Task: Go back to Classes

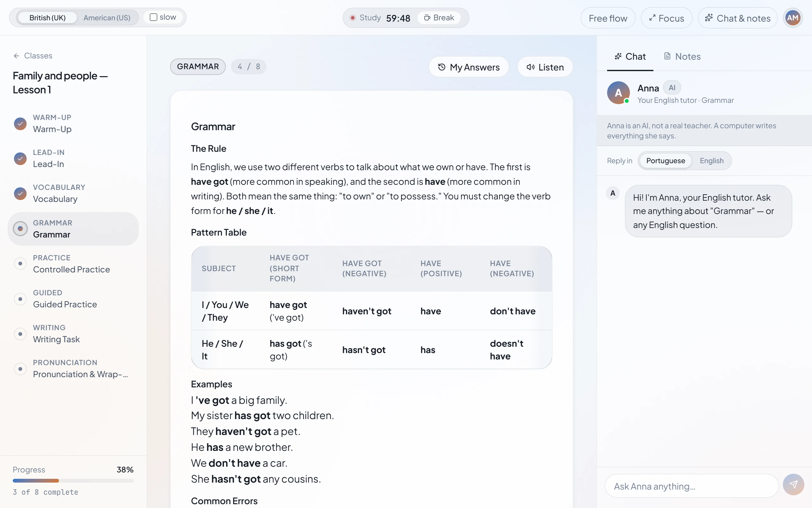Action: 33,56
